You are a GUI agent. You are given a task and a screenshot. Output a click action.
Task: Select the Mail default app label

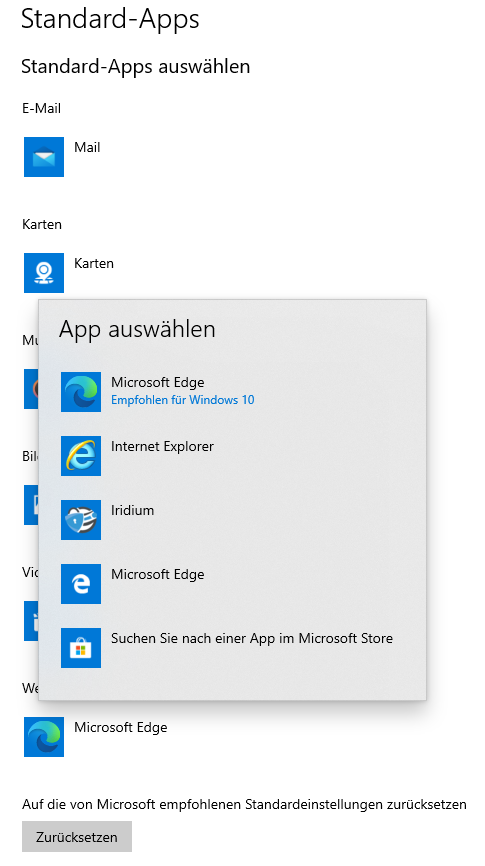pos(87,147)
